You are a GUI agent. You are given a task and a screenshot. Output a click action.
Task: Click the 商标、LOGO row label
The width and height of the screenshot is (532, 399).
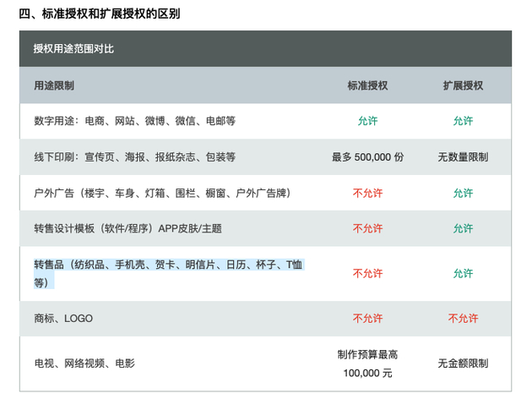click(63, 319)
